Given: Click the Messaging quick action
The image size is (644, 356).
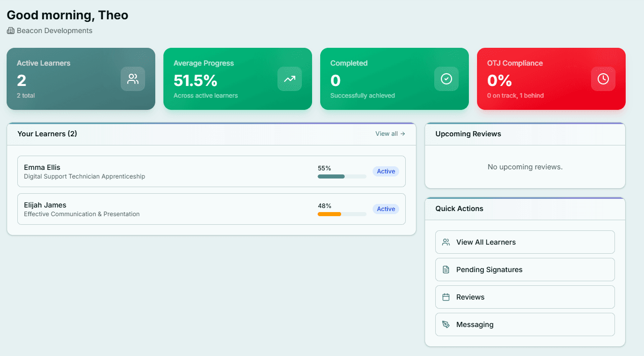Looking at the screenshot, I should point(525,324).
